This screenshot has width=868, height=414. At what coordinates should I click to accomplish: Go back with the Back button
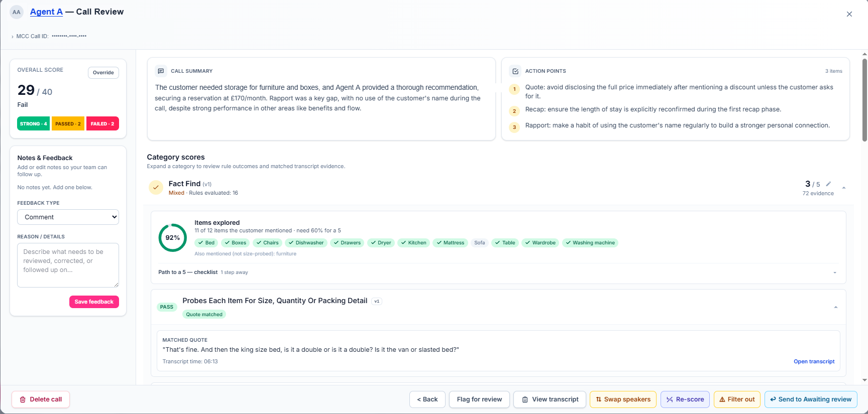point(427,399)
